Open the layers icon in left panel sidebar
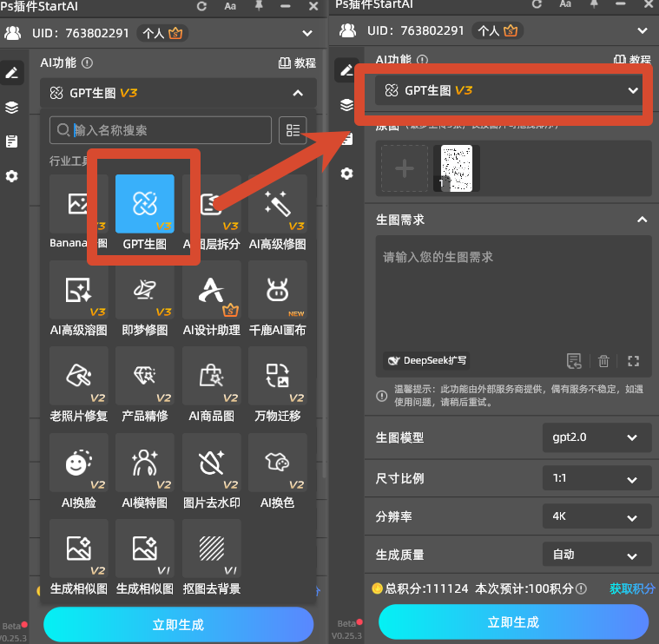This screenshot has width=659, height=644. 12,108
